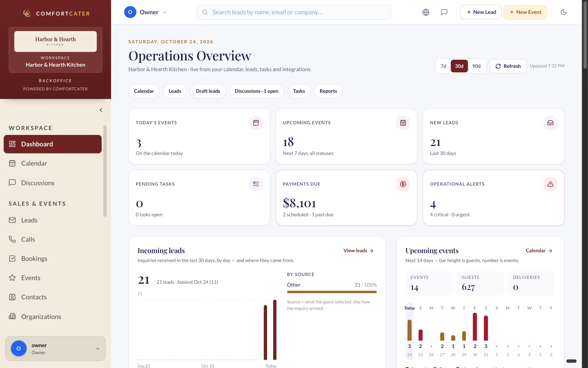
Task: Expand the owner account menu at sidebar bottom
Action: coord(56,349)
